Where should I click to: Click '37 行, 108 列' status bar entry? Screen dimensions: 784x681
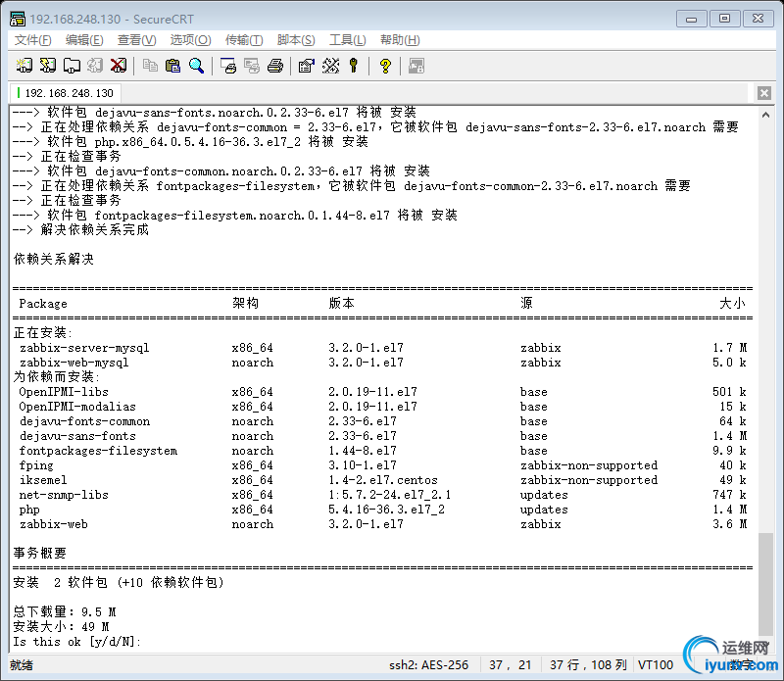[x=588, y=665]
